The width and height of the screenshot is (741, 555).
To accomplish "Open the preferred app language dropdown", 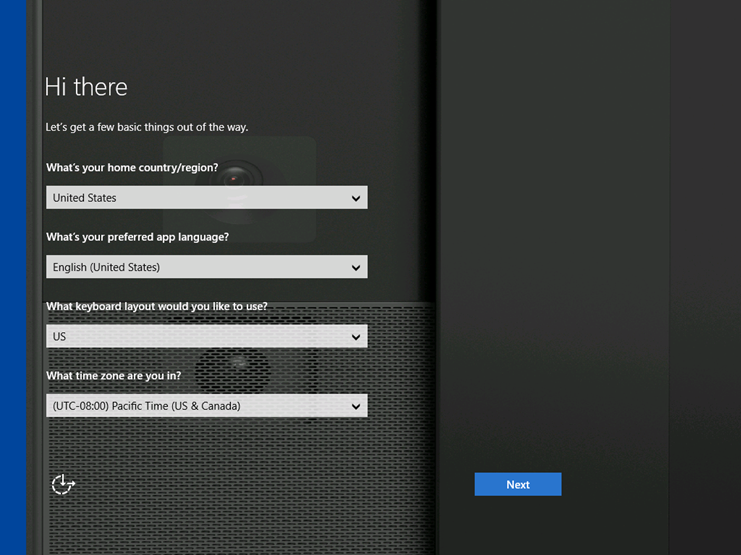I will pyautogui.click(x=207, y=267).
